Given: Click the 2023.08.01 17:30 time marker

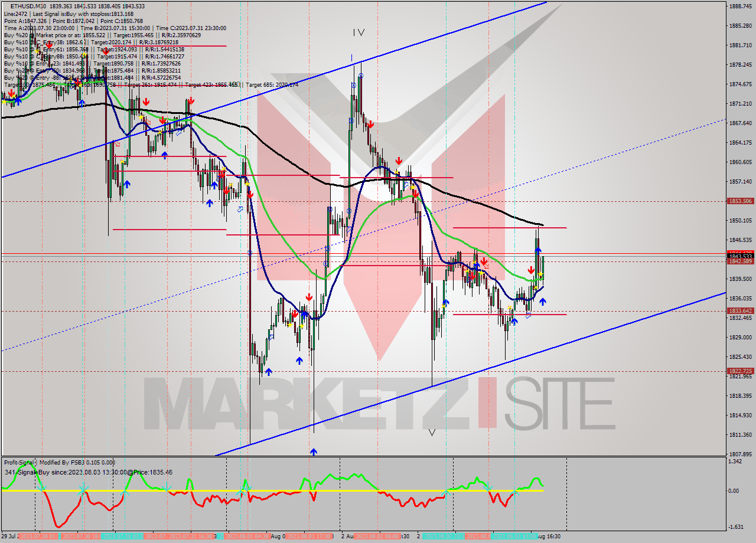Looking at the screenshot, I should [x=309, y=536].
